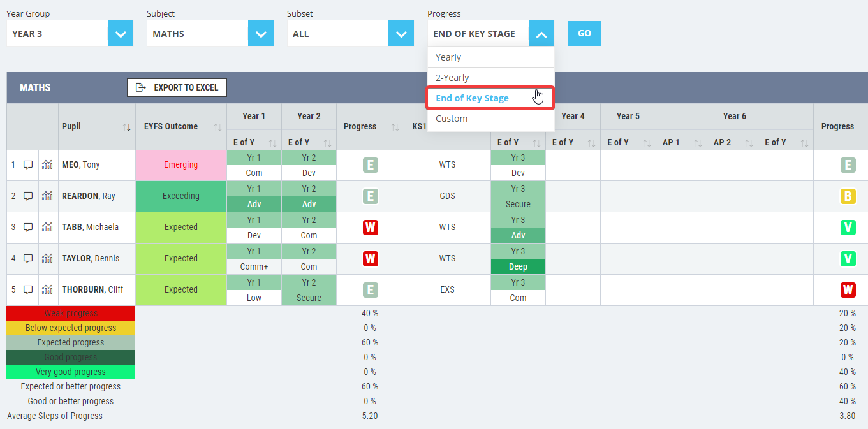This screenshot has width=868, height=429.
Task: Click Emerging EYFS cell for Tony Meo
Action: click(x=181, y=165)
